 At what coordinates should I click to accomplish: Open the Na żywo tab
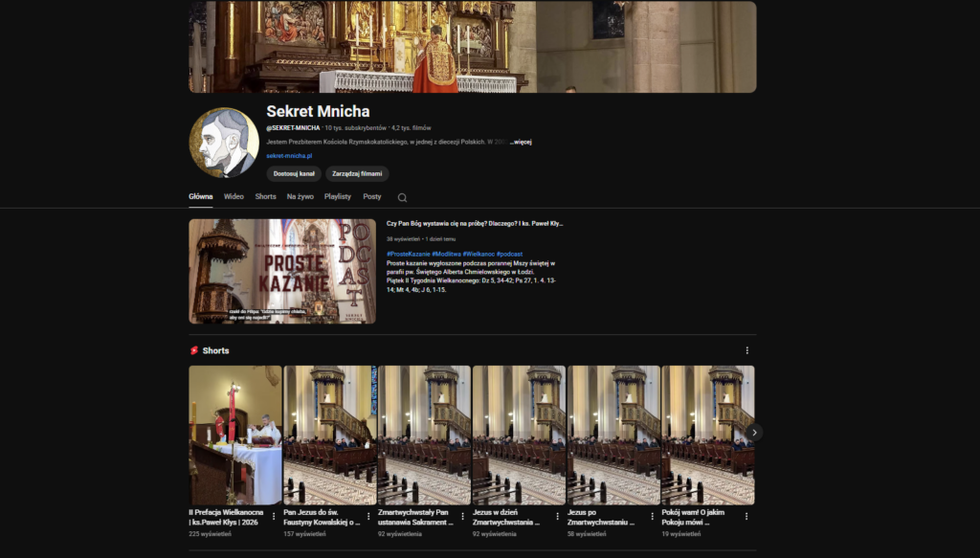(300, 196)
